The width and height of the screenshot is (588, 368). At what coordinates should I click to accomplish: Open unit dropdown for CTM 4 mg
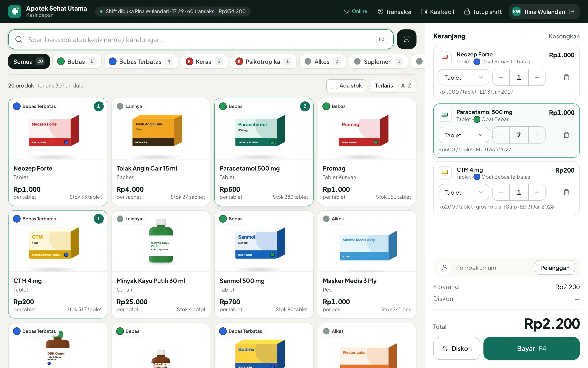click(x=463, y=192)
